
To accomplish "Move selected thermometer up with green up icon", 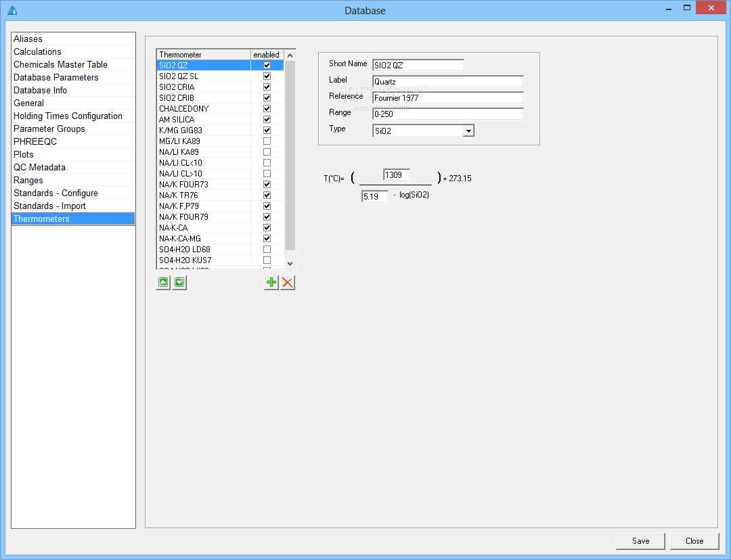I will point(163,282).
